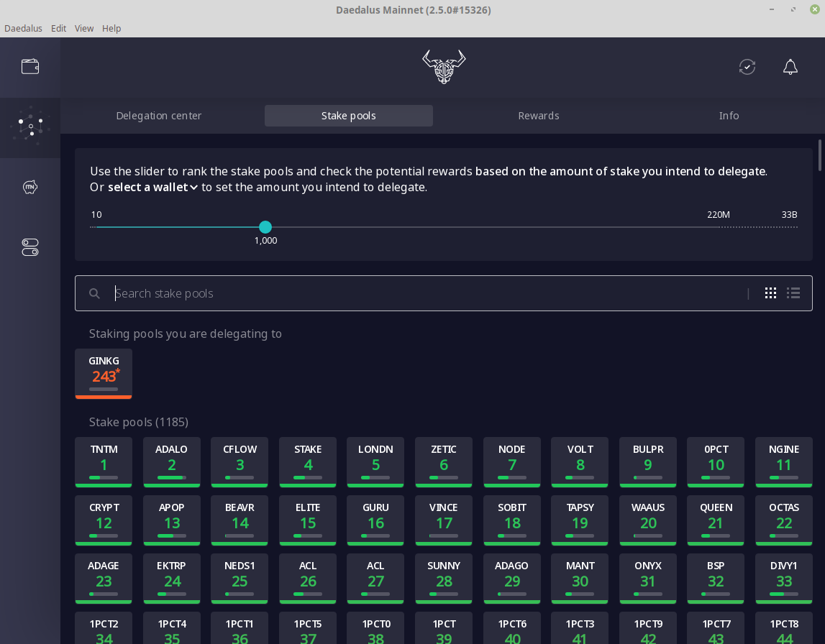The image size is (825, 644).
Task: Open the CRYPT pool ranked 12
Action: coord(104,520)
